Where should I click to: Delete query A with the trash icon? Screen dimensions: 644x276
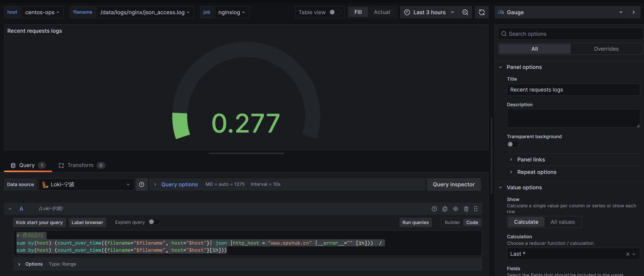[466, 209]
